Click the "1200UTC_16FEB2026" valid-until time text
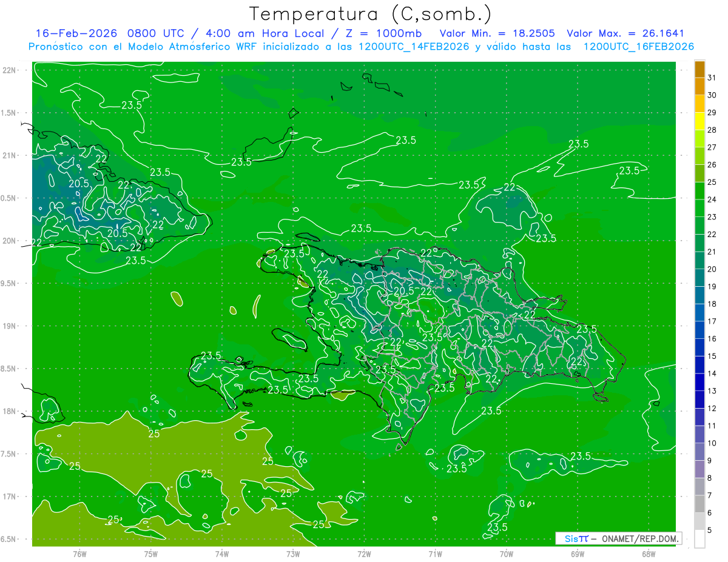The height and width of the screenshot is (562, 728). pos(639,47)
